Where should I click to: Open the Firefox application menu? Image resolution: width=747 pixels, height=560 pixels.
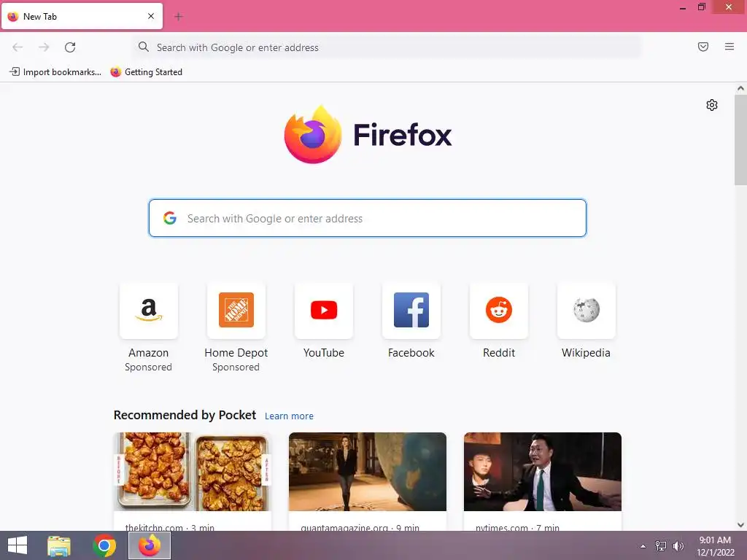pyautogui.click(x=729, y=47)
